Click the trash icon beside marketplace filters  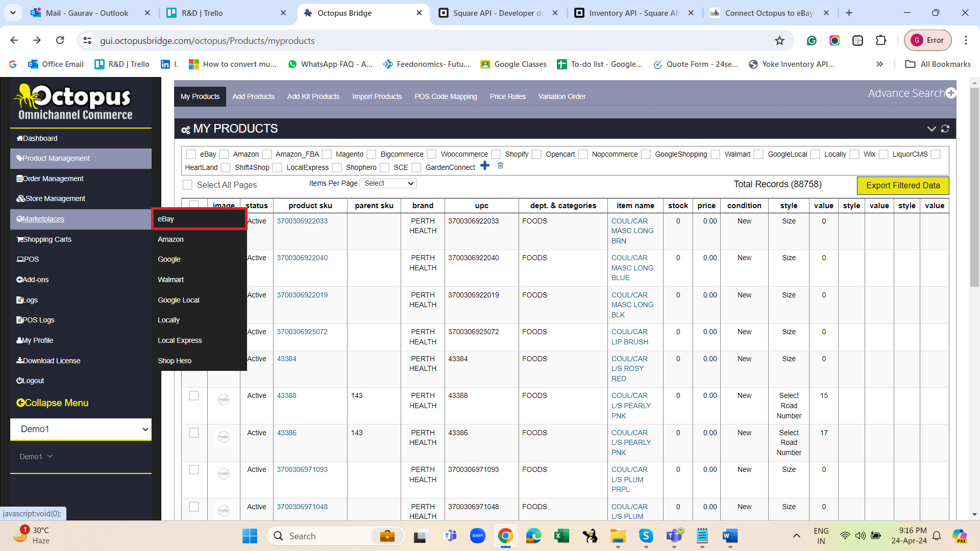[x=500, y=165]
